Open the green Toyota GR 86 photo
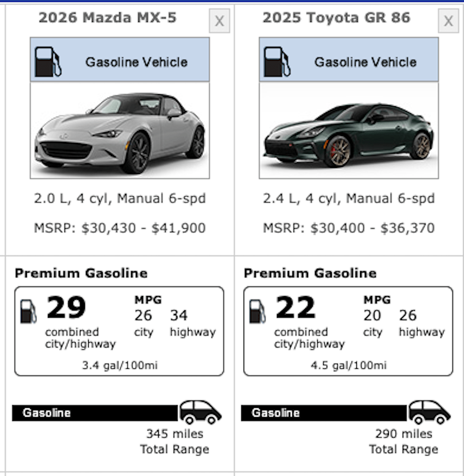The image size is (464, 476). pos(348,130)
